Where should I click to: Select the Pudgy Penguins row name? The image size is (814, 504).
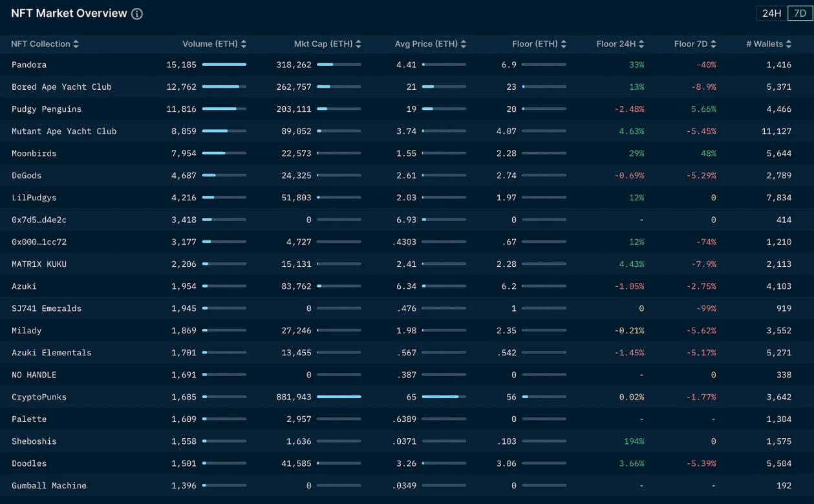pyautogui.click(x=47, y=109)
